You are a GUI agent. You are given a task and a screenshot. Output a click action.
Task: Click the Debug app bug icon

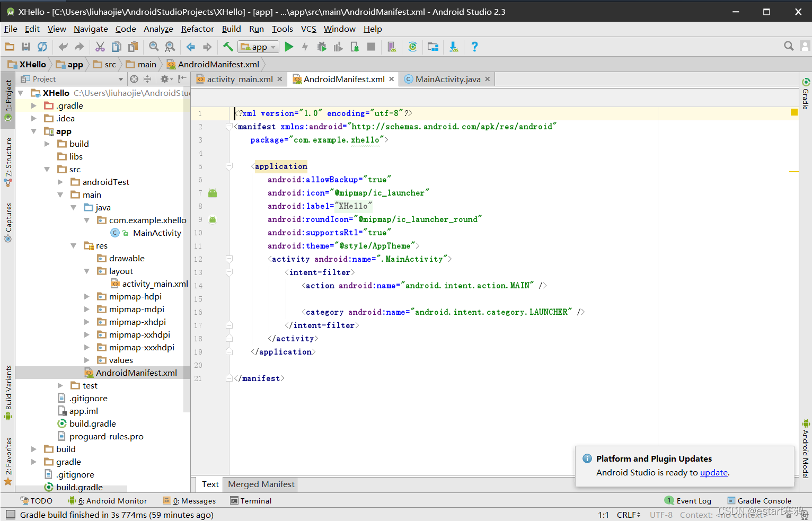[322, 47]
